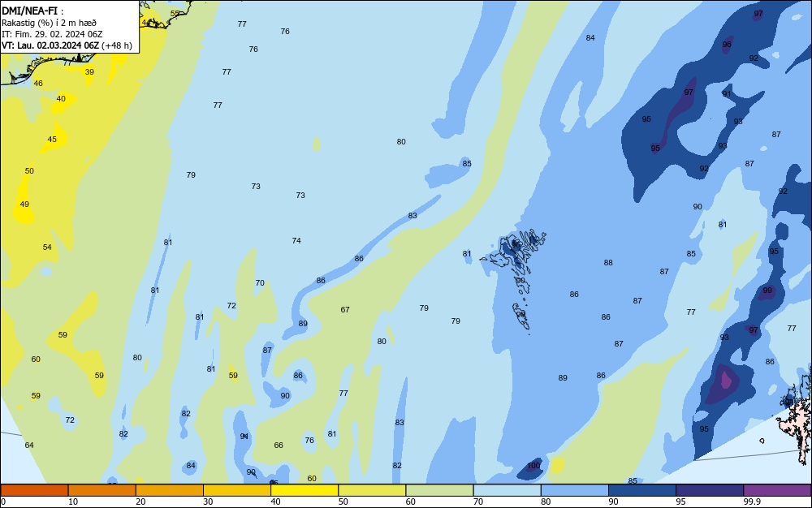This screenshot has height=508, width=812.
Task: Click the 99 humidity value on the map
Action: 767,291
